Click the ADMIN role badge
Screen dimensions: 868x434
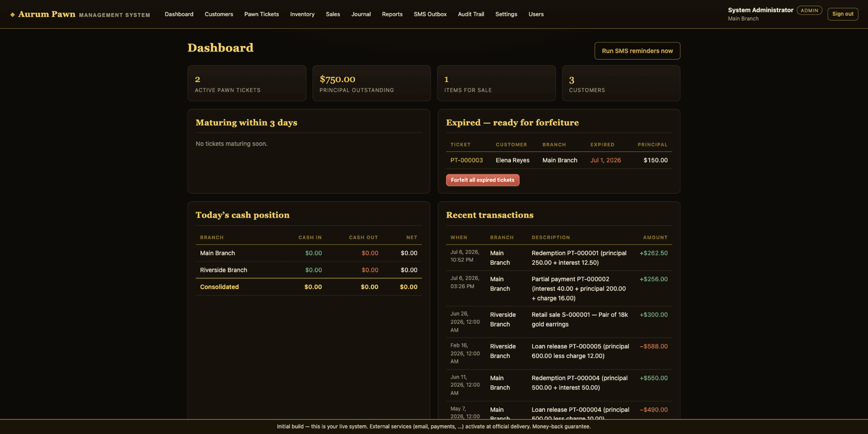pos(809,10)
